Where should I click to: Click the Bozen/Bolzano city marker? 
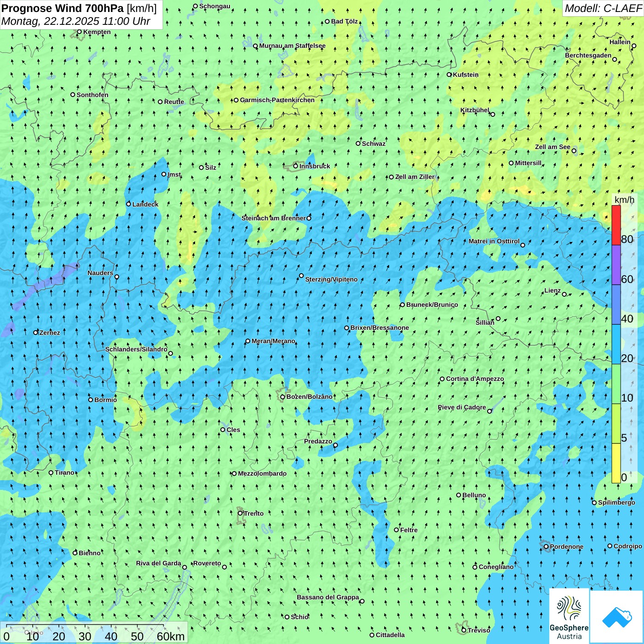[x=283, y=397]
